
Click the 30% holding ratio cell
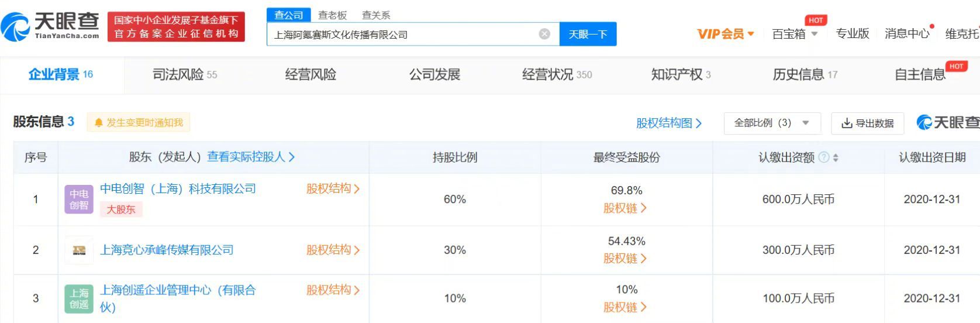pyautogui.click(x=455, y=250)
